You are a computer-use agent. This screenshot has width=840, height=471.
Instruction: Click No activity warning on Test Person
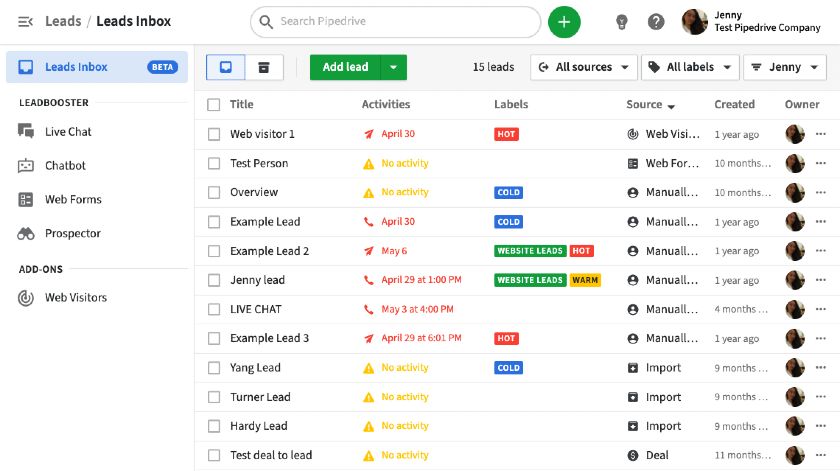396,163
